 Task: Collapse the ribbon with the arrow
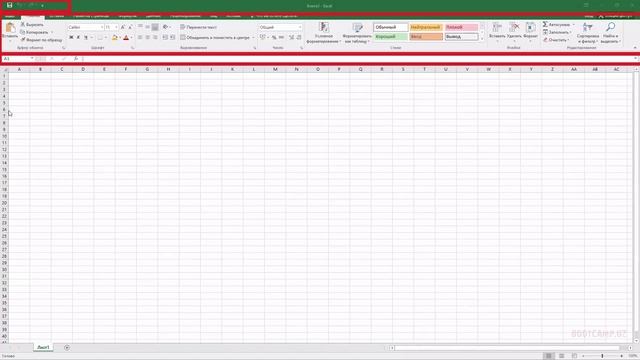(635, 48)
